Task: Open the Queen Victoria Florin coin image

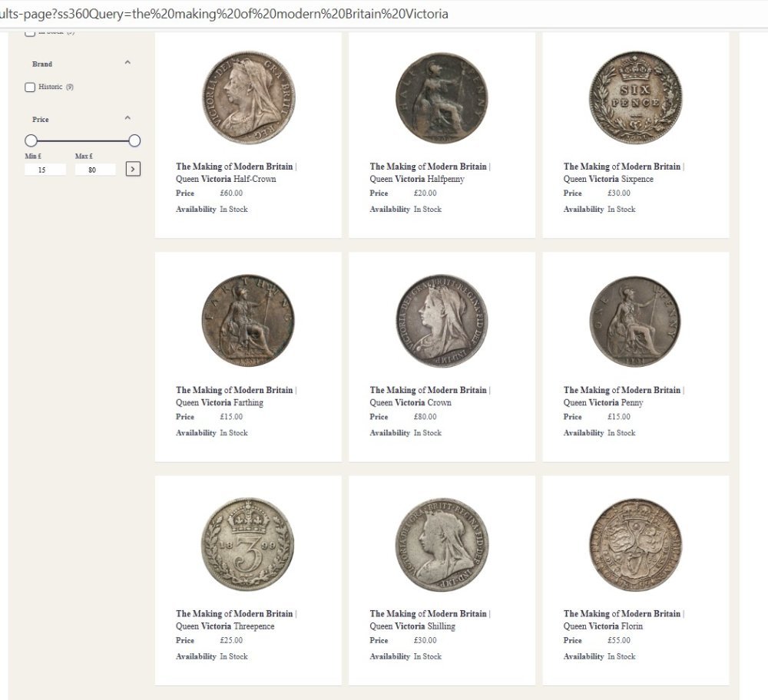Action: click(635, 544)
